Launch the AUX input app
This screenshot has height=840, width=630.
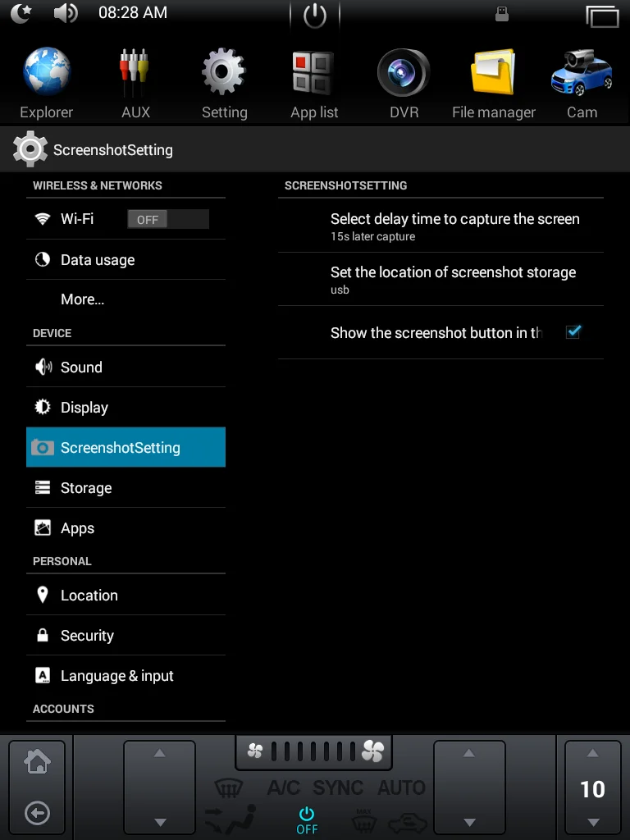click(135, 83)
